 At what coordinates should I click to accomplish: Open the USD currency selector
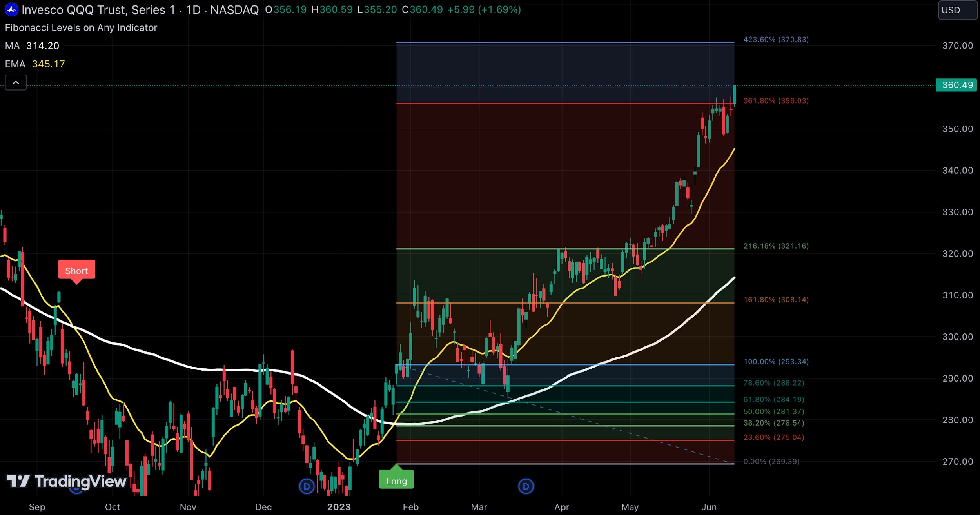(x=956, y=10)
